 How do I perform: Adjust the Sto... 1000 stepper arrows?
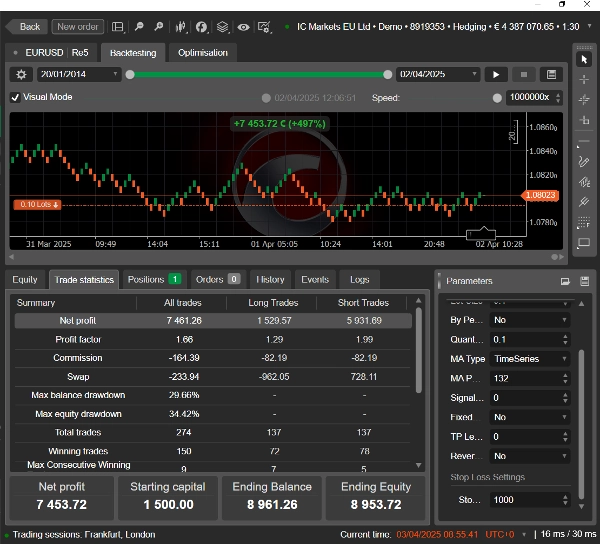click(x=565, y=500)
